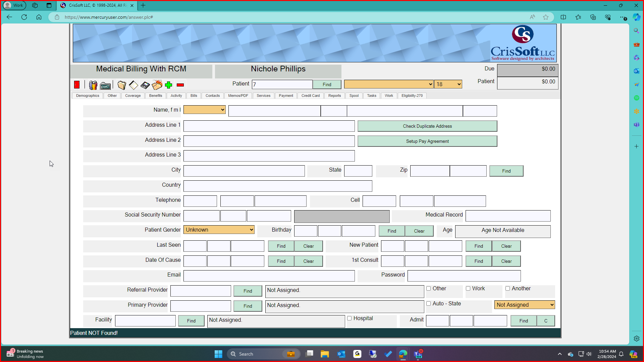This screenshot has width=644, height=362.
Task: Click the Setup Pay Agreement button
Action: point(427,141)
